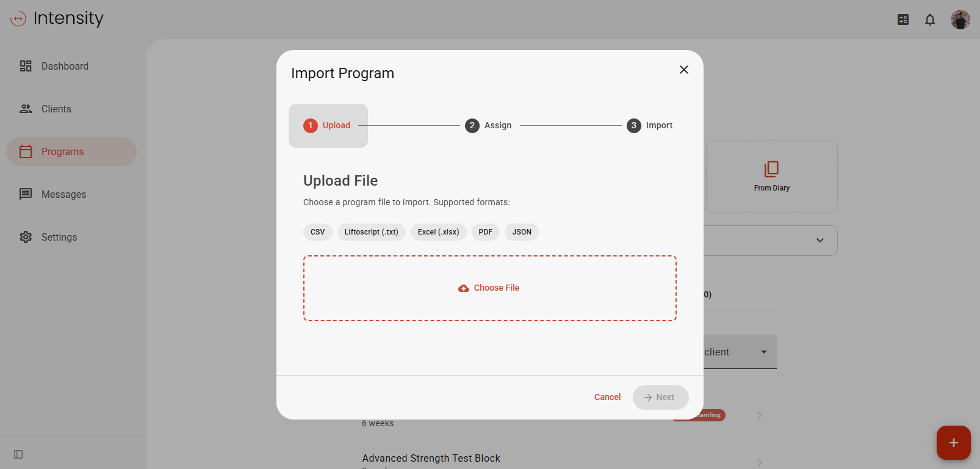This screenshot has width=980, height=469.
Task: Open the Clients section
Action: (x=56, y=109)
